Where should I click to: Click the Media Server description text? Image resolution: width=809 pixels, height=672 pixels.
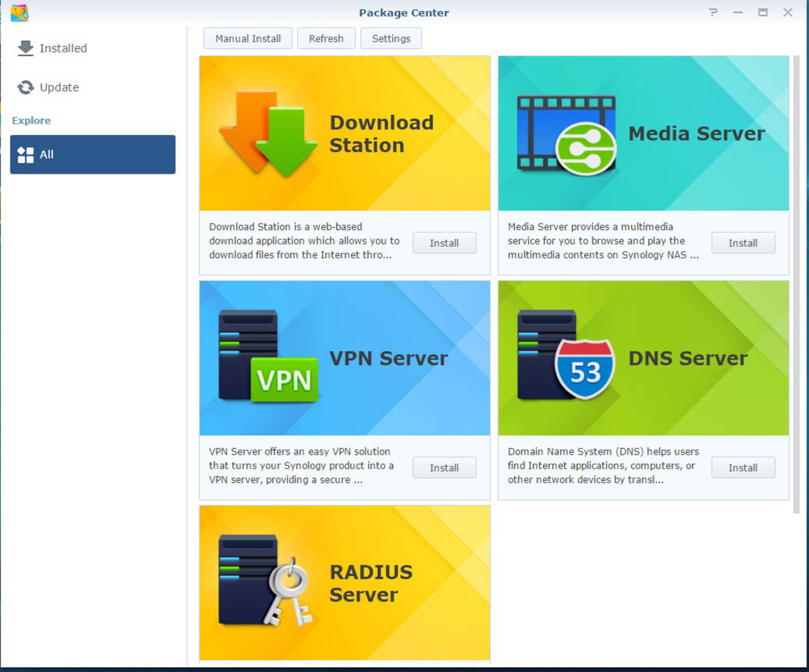tap(603, 241)
